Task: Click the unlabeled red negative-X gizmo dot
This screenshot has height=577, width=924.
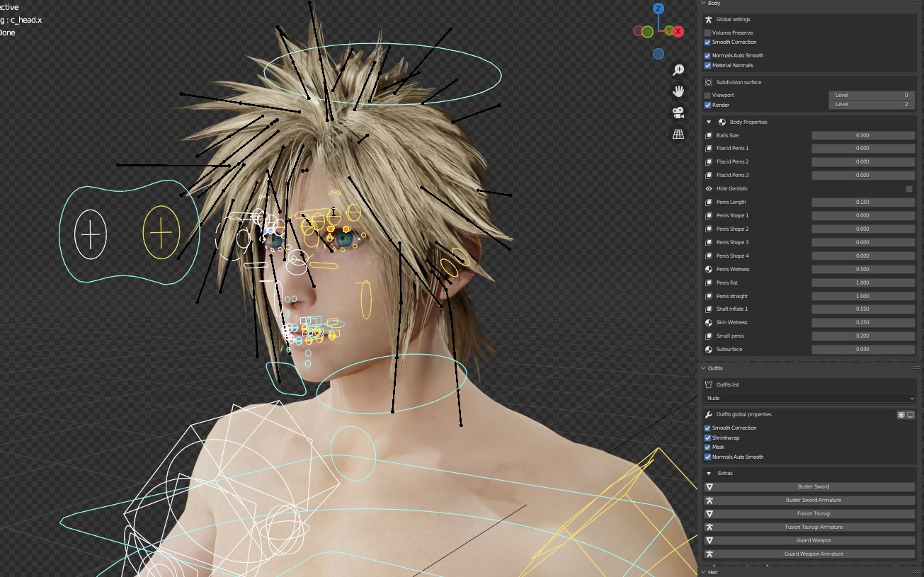Action: (x=638, y=31)
